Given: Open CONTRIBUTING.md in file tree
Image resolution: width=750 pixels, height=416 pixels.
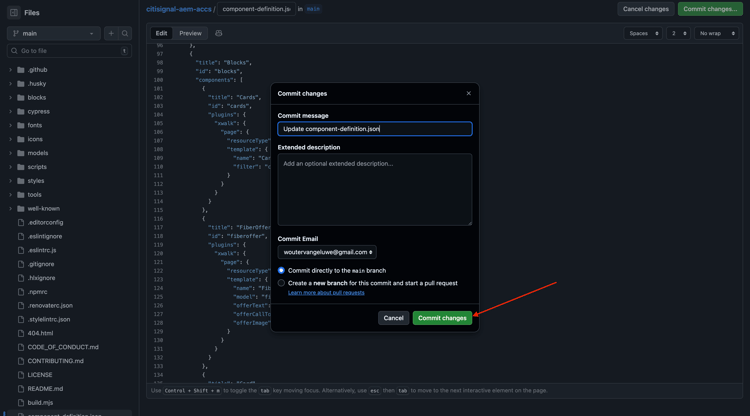Looking at the screenshot, I should pyautogui.click(x=55, y=361).
